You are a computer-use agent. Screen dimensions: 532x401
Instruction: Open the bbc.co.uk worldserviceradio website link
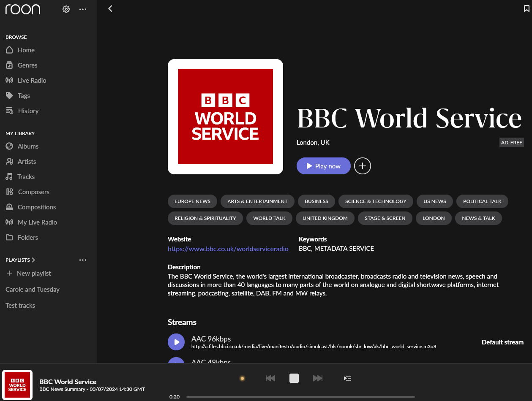[x=228, y=249]
